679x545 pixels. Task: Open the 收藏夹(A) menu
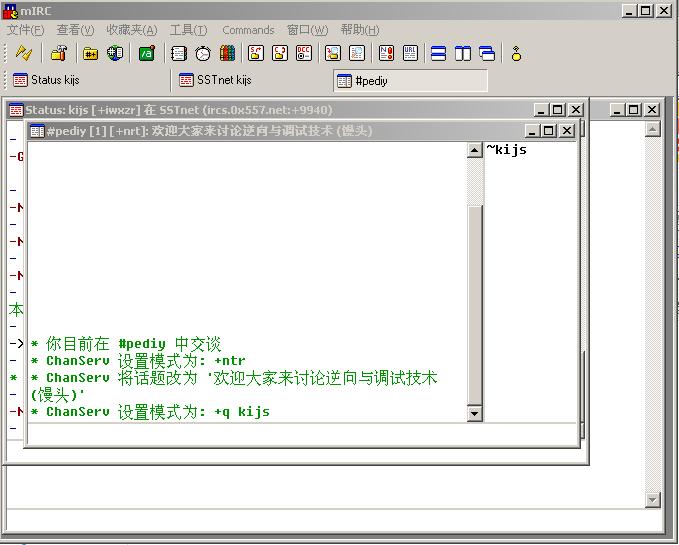click(132, 30)
